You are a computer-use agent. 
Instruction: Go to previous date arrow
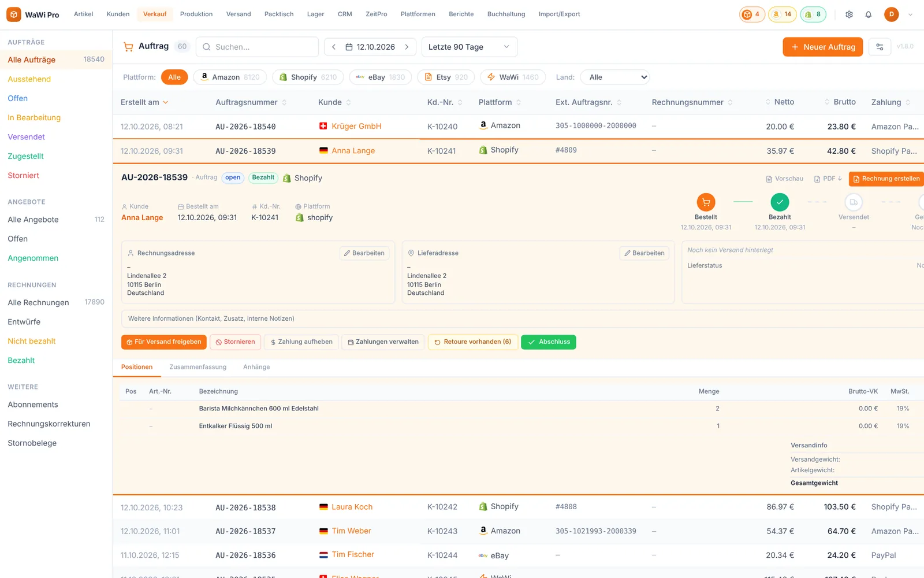tap(334, 47)
